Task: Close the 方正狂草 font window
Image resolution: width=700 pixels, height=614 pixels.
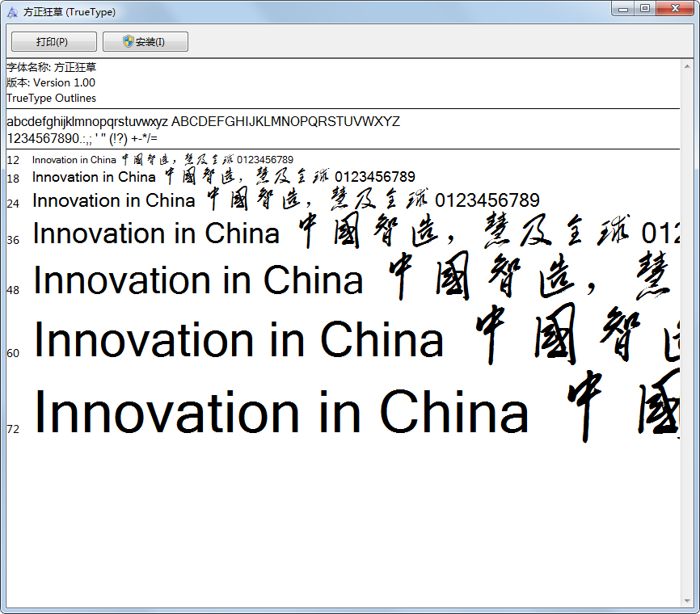Action: tap(675, 8)
